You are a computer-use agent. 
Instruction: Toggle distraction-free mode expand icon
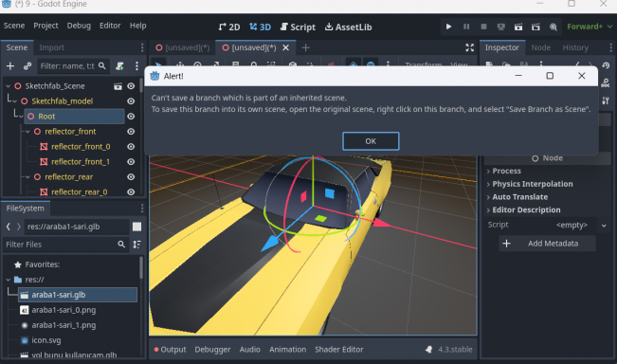pyautogui.click(x=470, y=47)
